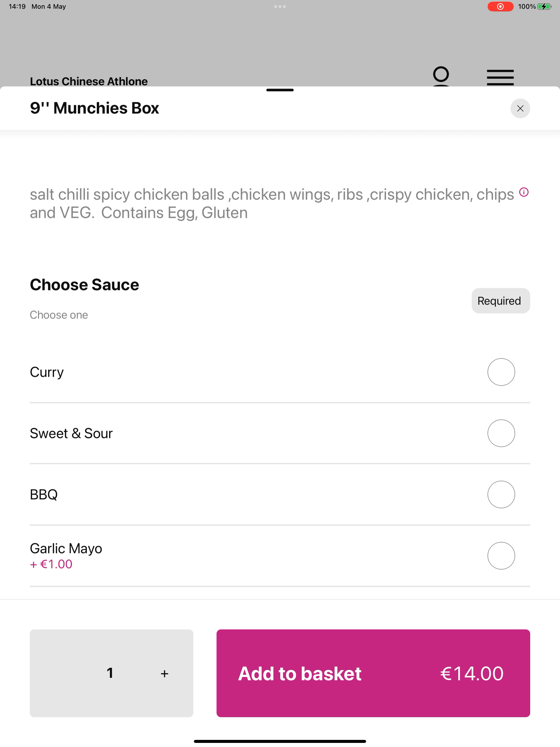This screenshot has height=747, width=560.
Task: Close the 9'' Munchies Box sheet
Action: 520,108
